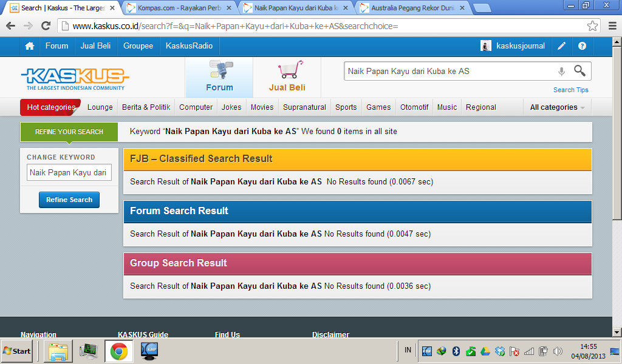
Task: Open the Lounge category
Action: (x=100, y=107)
